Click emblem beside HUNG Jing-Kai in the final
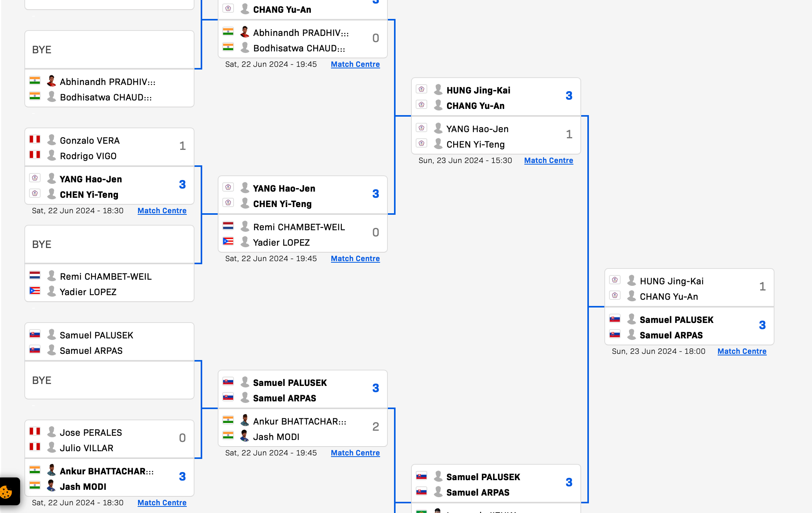This screenshot has width=812, height=513. tap(615, 280)
